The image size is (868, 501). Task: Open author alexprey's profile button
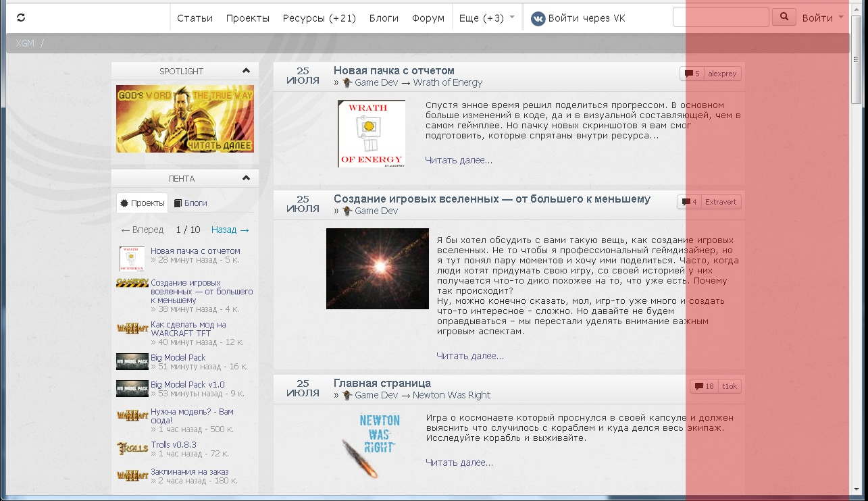(722, 74)
